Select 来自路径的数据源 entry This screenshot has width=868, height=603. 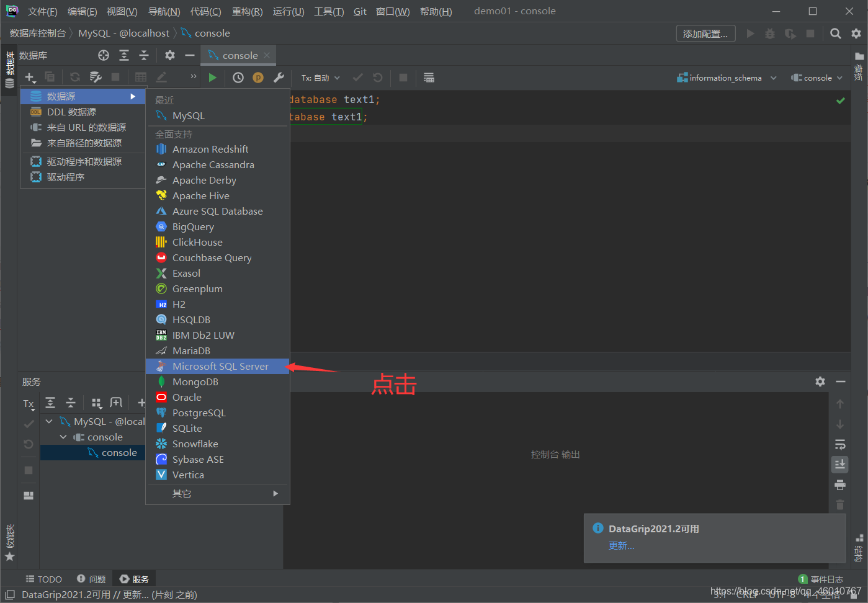(83, 143)
